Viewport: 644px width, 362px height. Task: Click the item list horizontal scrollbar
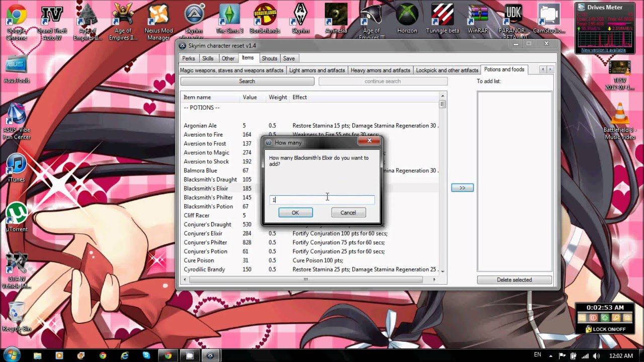pos(309,280)
